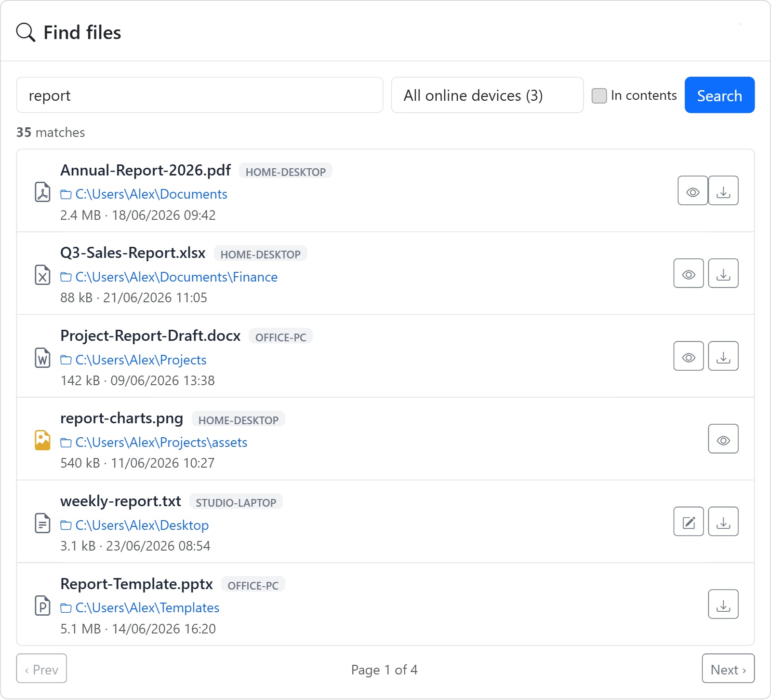Click HOME-DESKTOP badge on Q3-Sales-Report.xlsx
Viewport: 771px width, 700px height.
[x=261, y=254]
